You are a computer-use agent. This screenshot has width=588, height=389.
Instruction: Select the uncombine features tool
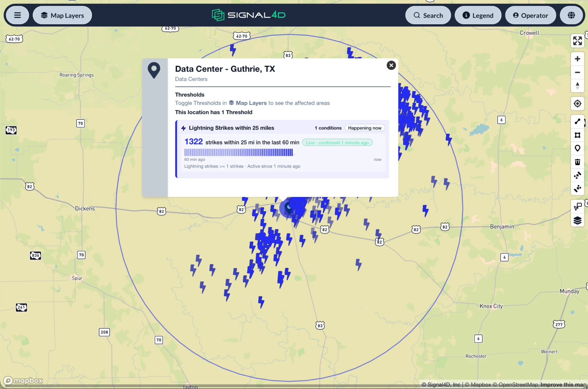click(577, 188)
